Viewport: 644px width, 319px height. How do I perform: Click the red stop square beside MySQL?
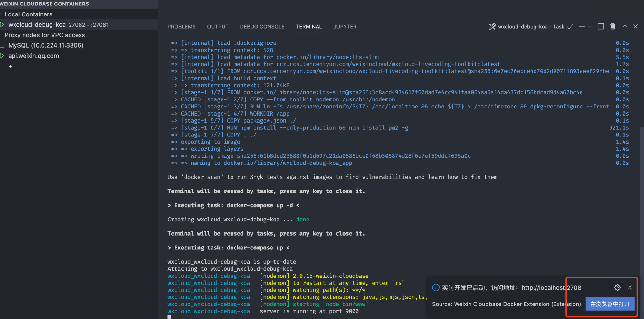[2, 45]
